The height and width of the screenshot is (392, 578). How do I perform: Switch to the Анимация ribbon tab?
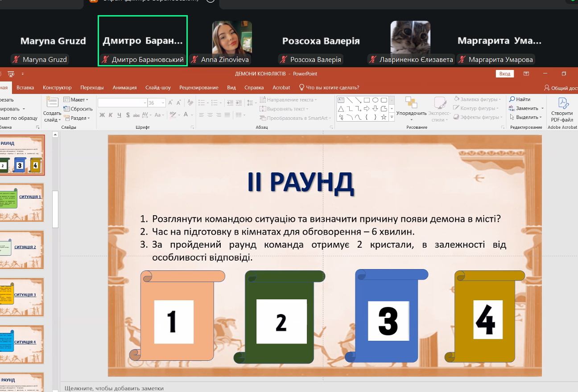click(124, 88)
